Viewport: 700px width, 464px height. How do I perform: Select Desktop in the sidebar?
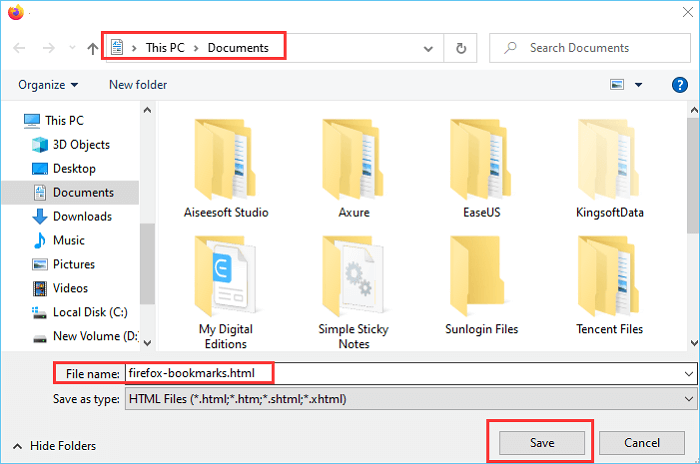tap(74, 169)
